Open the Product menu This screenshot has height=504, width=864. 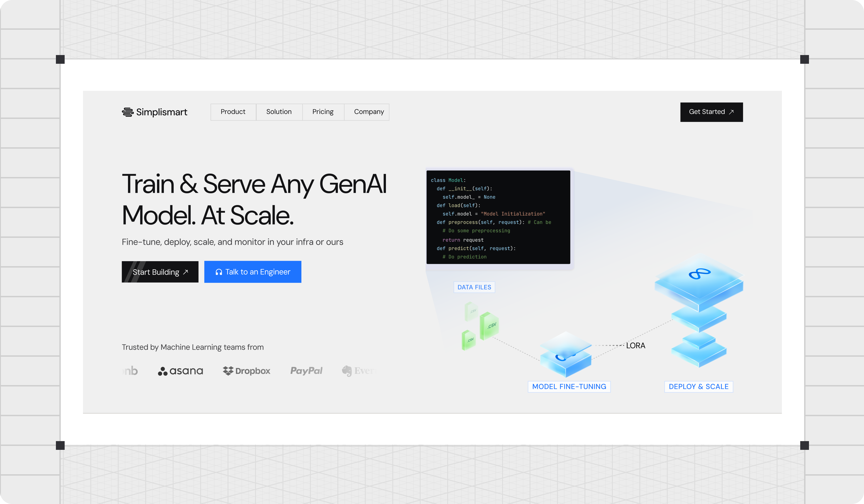tap(233, 112)
